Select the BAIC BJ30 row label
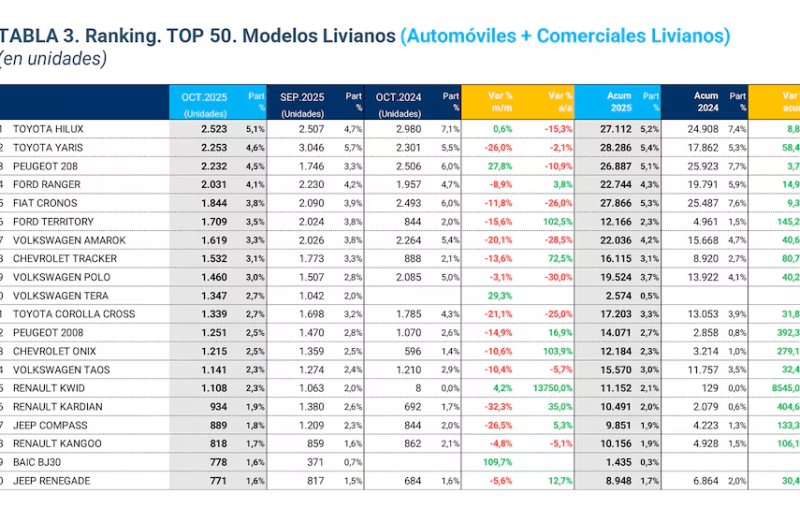This screenshot has height=522, width=800. click(x=40, y=462)
